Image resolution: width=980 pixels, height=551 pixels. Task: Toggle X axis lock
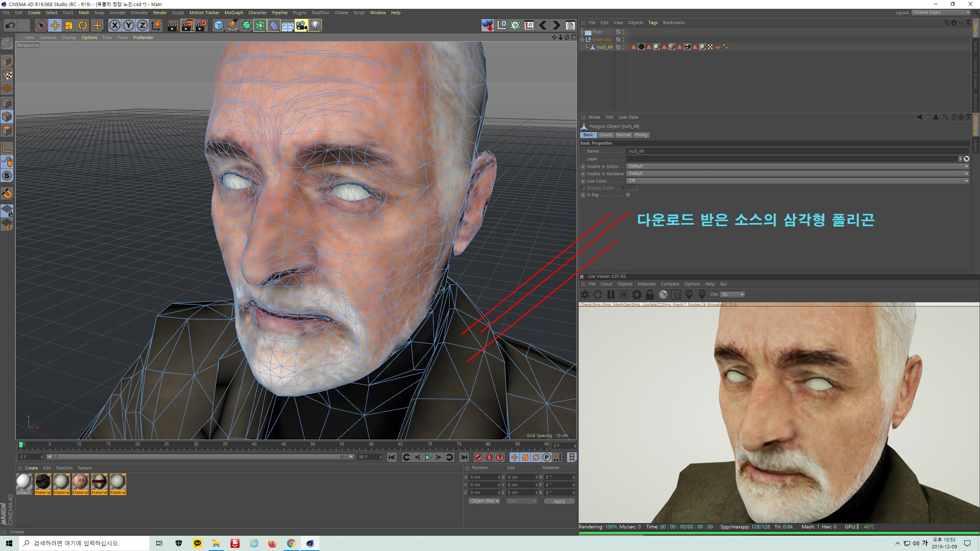coord(114,26)
